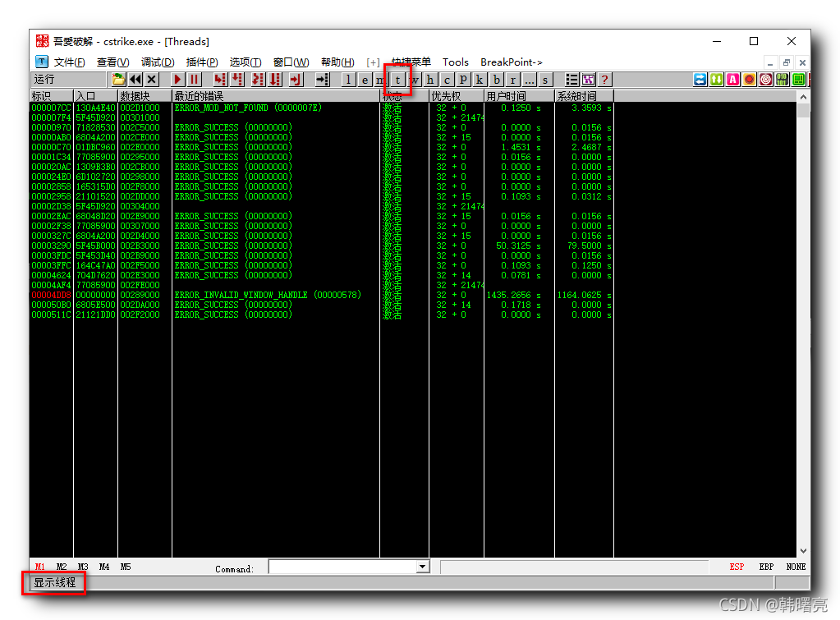
Task: Click the red question mark help icon
Action: pos(605,80)
